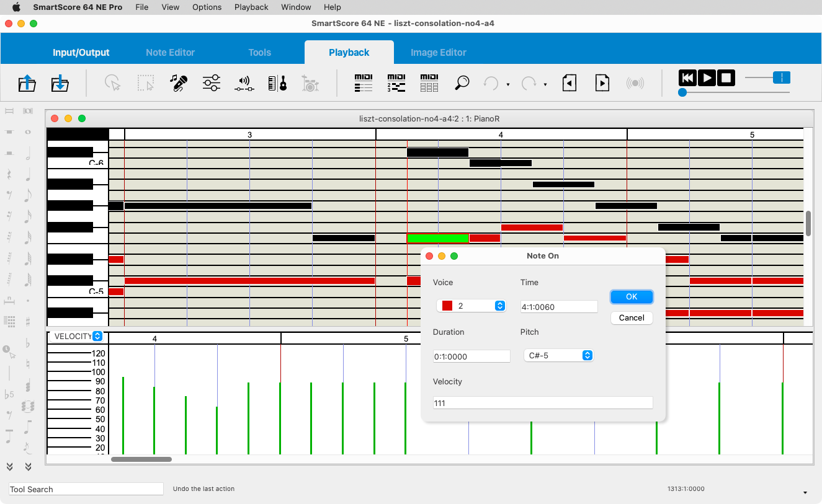Open the MIDI grid overview icon
Image resolution: width=822 pixels, height=504 pixels.
[429, 82]
